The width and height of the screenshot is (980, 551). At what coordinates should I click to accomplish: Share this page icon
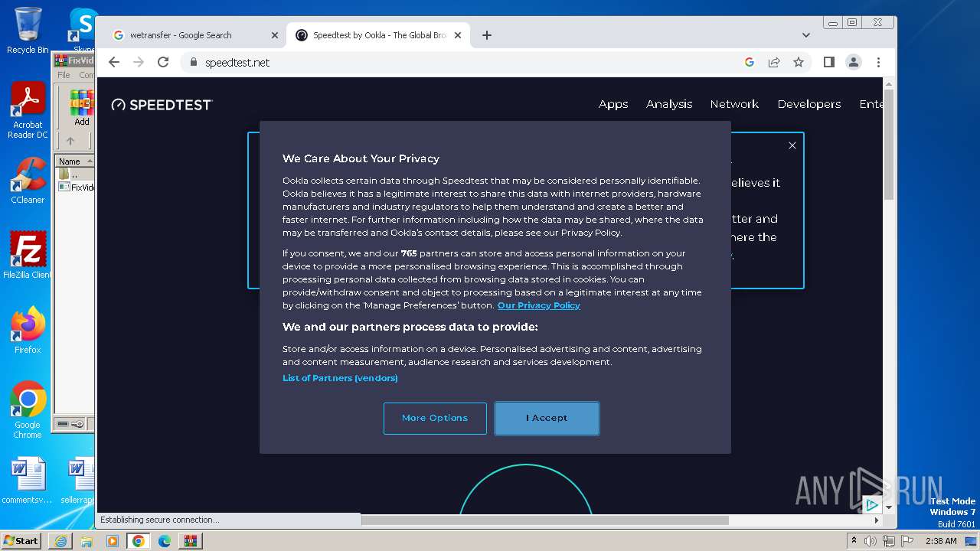pyautogui.click(x=774, y=63)
